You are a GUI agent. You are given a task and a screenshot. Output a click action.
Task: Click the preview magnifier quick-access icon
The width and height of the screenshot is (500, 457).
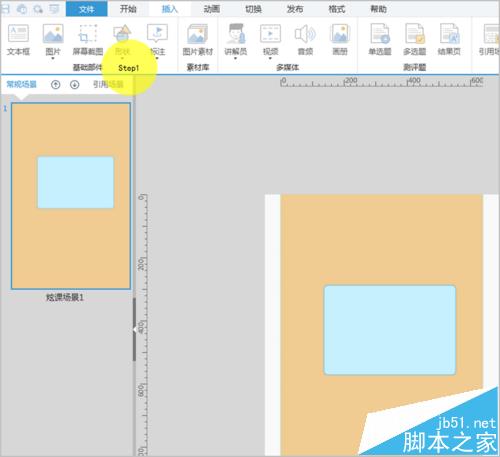coord(38,9)
